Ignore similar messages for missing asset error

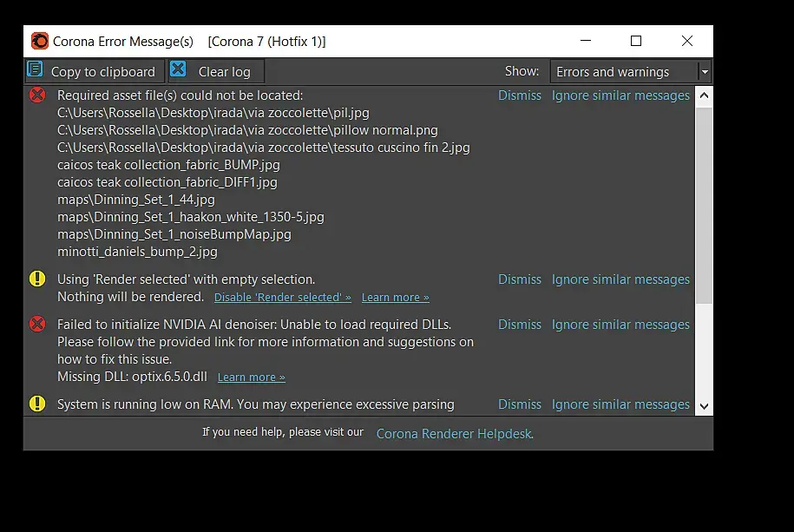coord(620,95)
